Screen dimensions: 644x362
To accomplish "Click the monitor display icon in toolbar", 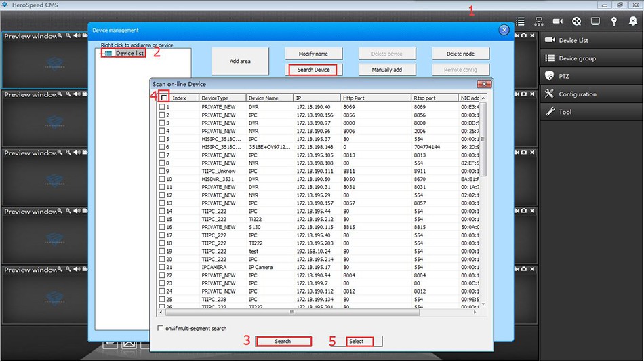I will pos(595,21).
